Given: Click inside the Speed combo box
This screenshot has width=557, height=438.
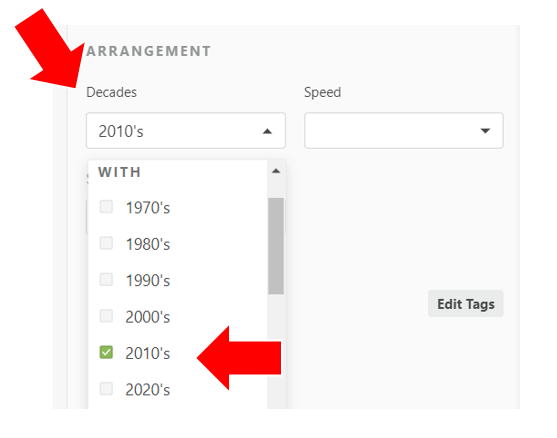Looking at the screenshot, I should point(404,131).
